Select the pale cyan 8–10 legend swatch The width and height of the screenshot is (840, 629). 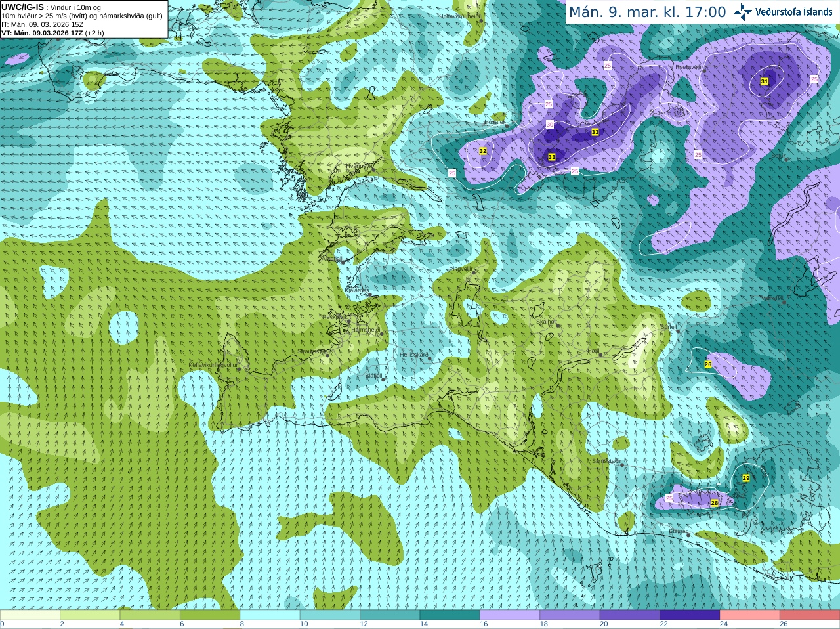point(270,615)
